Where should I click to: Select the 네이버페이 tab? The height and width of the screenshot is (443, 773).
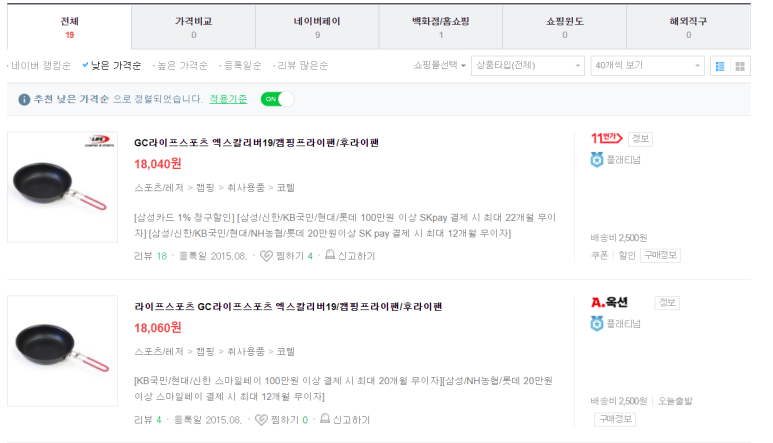point(317,27)
